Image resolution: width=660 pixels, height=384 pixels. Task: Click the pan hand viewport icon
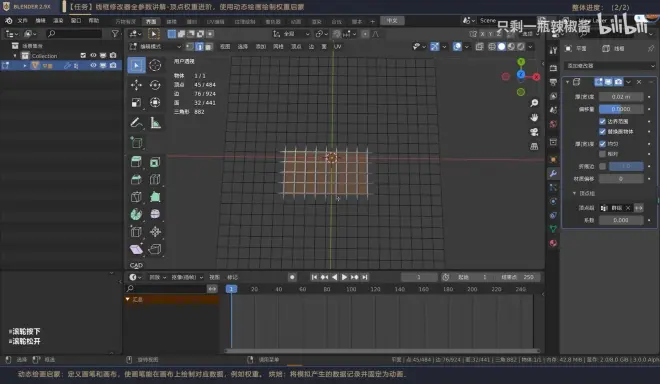click(x=534, y=117)
